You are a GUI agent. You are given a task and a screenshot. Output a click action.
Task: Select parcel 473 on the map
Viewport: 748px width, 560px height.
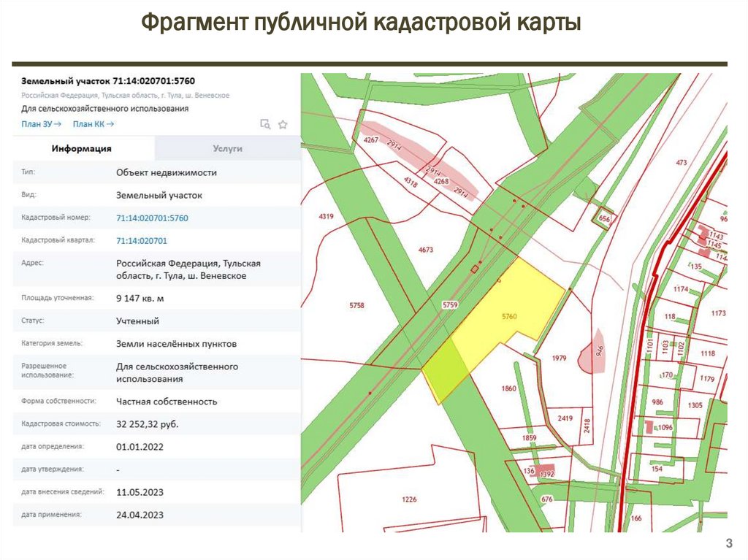[682, 163]
